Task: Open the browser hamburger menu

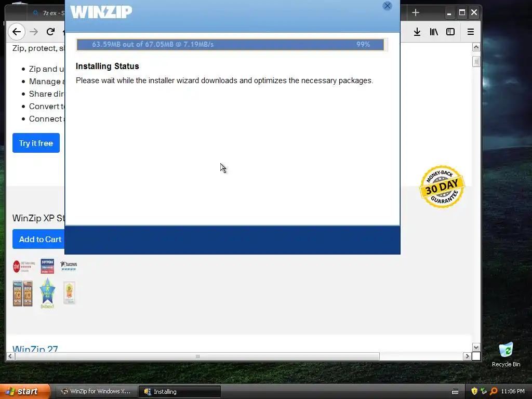Action: (471, 32)
